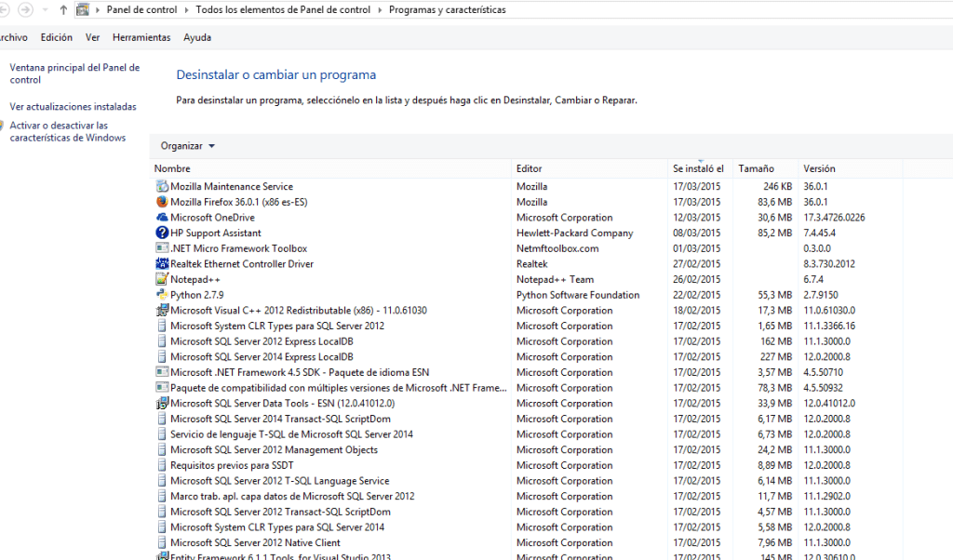Screen dimensions: 953x560
Task: Click Panel de control breadcrumb
Action: pos(141,9)
